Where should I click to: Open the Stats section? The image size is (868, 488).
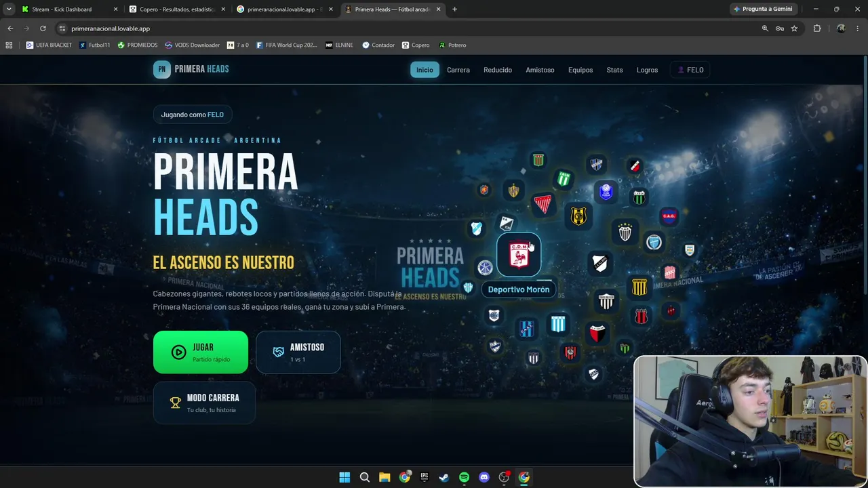tap(614, 70)
